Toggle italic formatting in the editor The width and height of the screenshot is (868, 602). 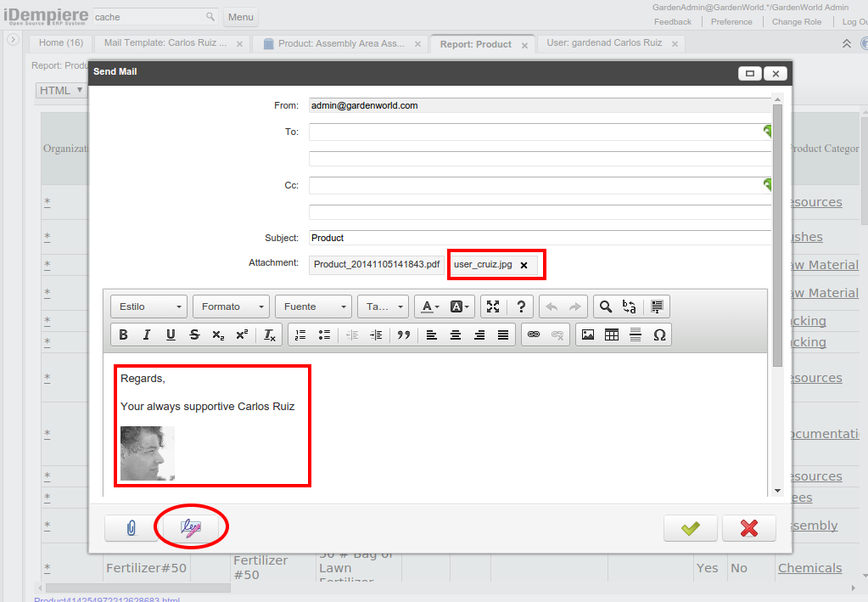tap(146, 334)
